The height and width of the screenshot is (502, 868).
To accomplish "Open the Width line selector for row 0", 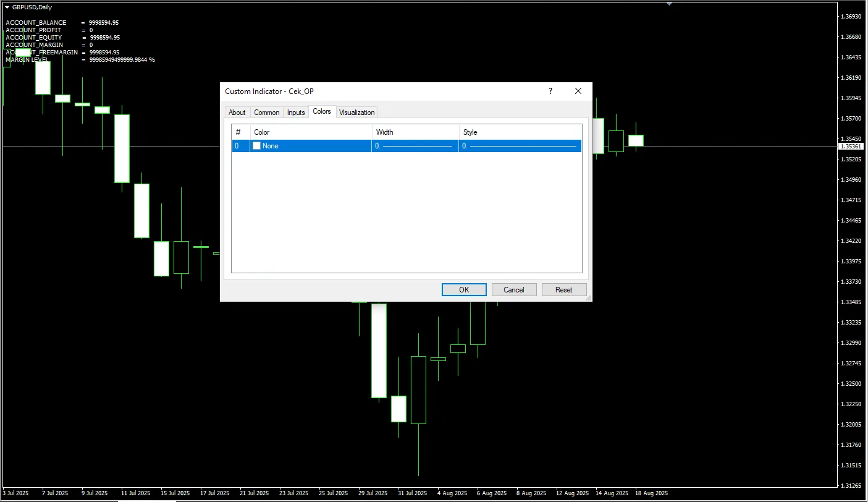I will (415, 146).
